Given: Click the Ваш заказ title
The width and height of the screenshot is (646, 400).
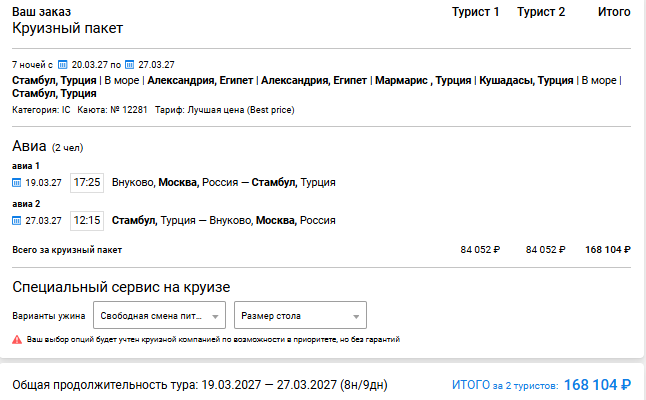Looking at the screenshot, I should coord(42,12).
